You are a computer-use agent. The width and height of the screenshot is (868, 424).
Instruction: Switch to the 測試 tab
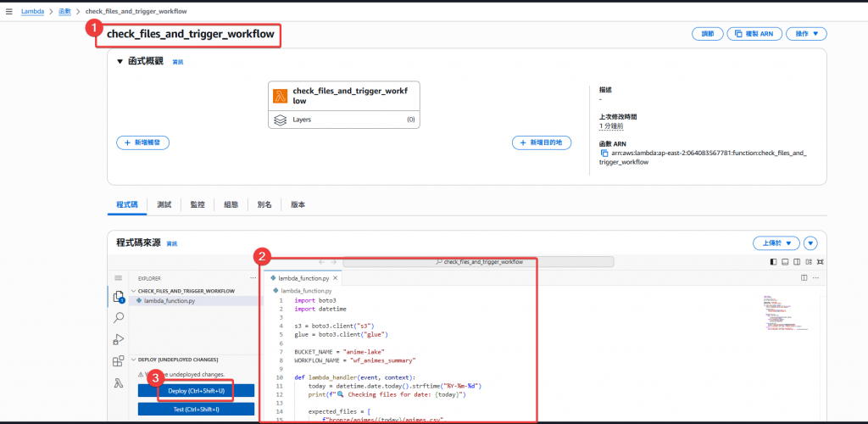pyautogui.click(x=164, y=204)
